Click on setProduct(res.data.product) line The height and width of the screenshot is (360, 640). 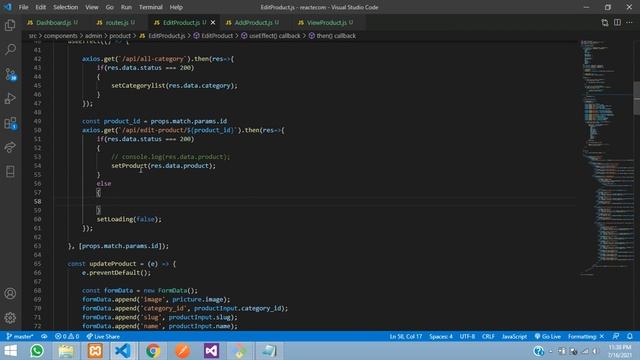164,166
